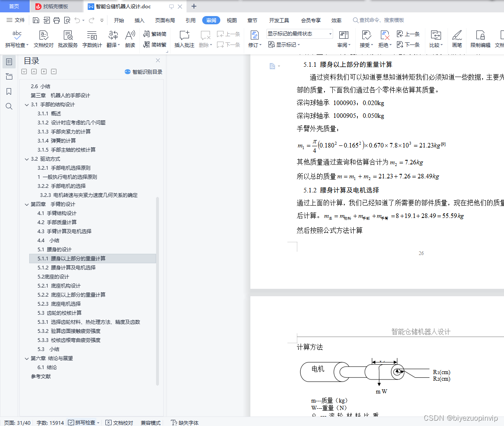Select 5.1.2 腰身计算及电机选择 outline entry

click(x=67, y=268)
